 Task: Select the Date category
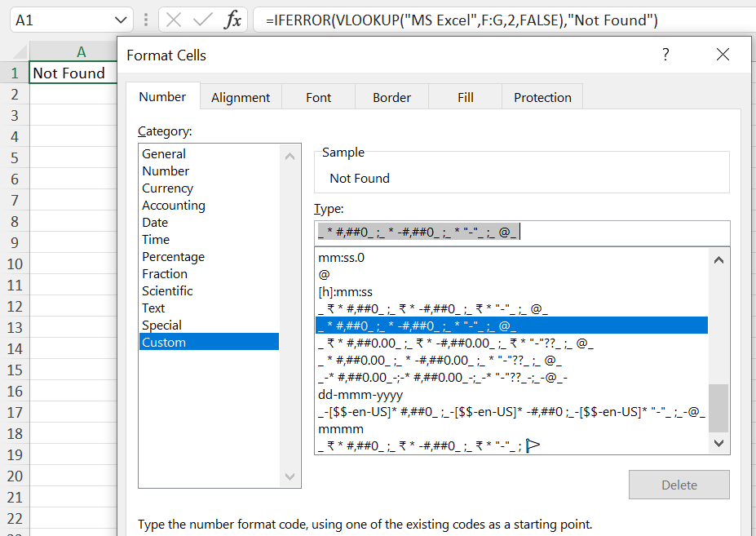click(x=209, y=222)
